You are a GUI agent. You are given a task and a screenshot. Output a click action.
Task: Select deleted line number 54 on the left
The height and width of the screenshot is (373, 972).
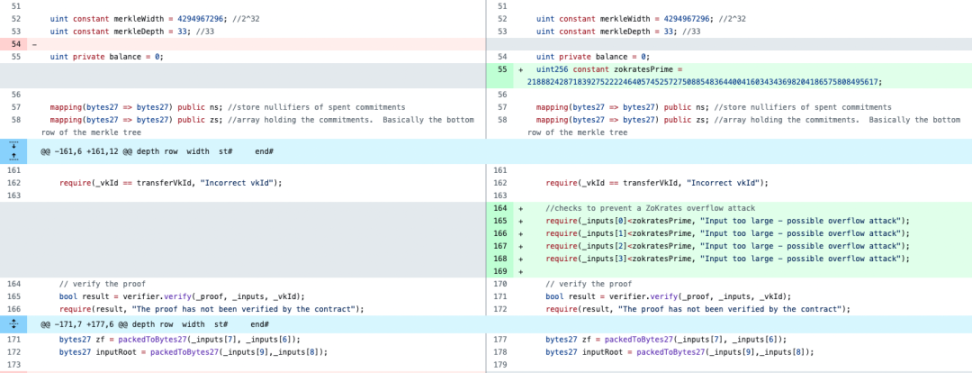tap(14, 44)
